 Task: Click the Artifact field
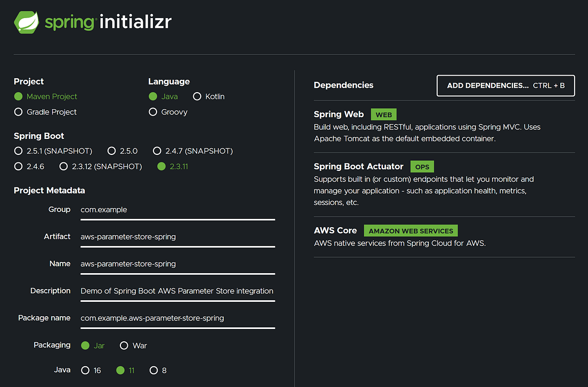coord(176,237)
